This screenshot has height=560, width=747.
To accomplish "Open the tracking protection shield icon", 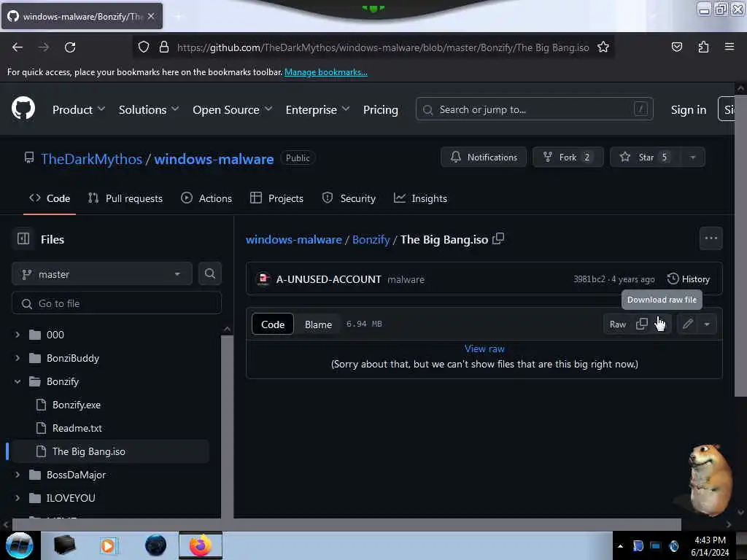I will click(x=144, y=47).
